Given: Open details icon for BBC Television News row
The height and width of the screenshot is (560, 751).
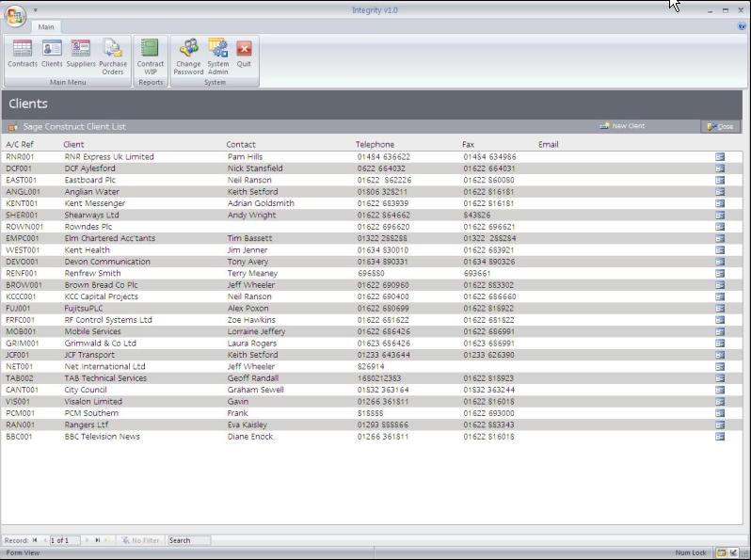Looking at the screenshot, I should click(x=720, y=437).
